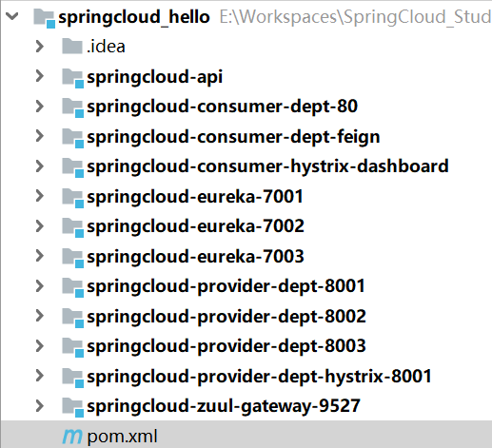Collapse the springcloud_hello root node

click(12, 16)
